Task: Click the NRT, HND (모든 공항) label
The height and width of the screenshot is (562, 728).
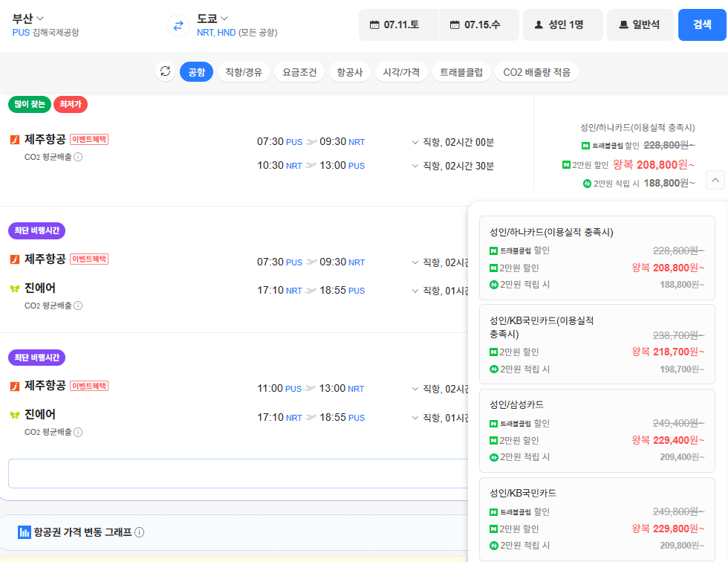Action: click(237, 33)
